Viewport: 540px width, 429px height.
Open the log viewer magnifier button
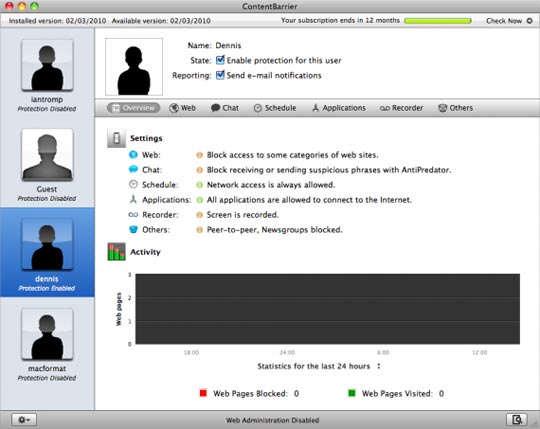click(517, 420)
